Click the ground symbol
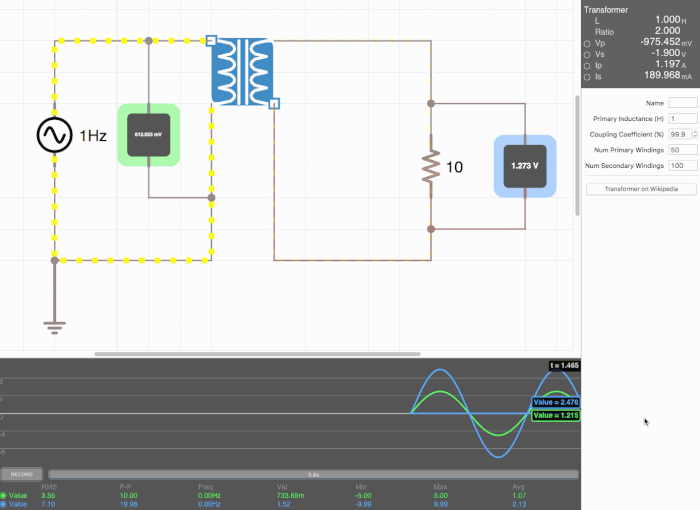 tap(54, 324)
